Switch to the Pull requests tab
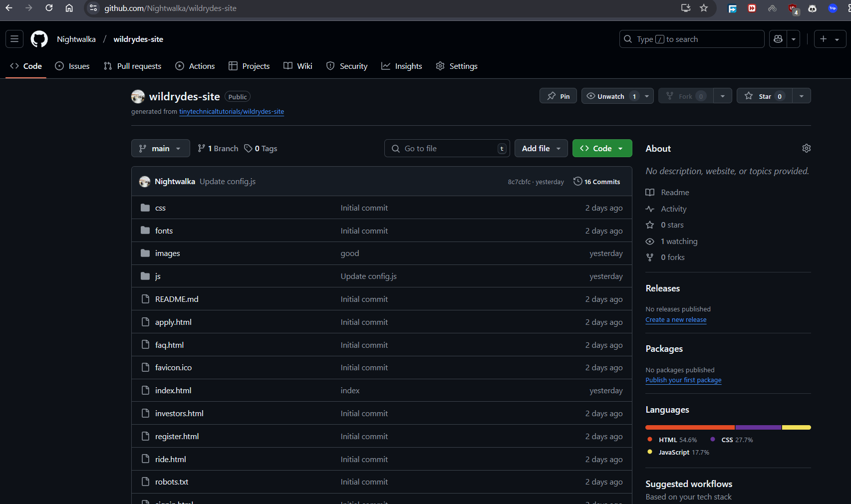This screenshot has width=851, height=504. pos(132,66)
